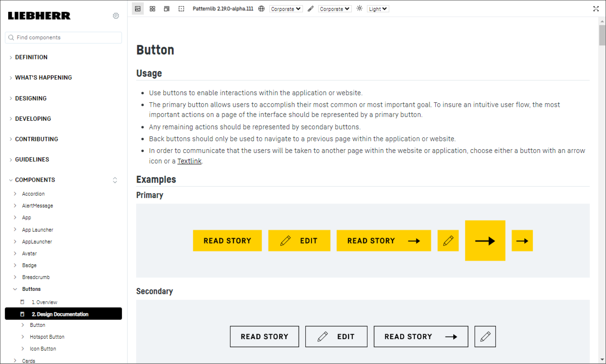Image resolution: width=606 pixels, height=364 pixels.
Task: Select the canvas view icon in the toolbar
Action: coord(138,9)
